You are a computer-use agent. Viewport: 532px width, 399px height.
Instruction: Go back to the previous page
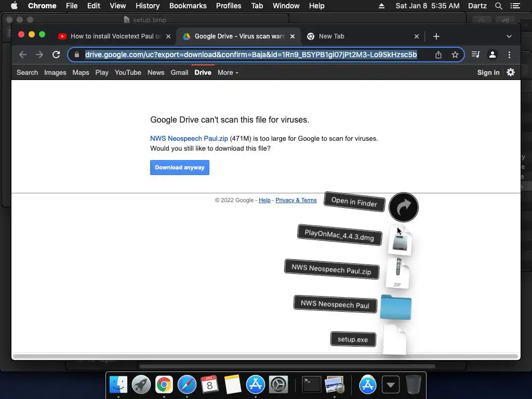[23, 55]
